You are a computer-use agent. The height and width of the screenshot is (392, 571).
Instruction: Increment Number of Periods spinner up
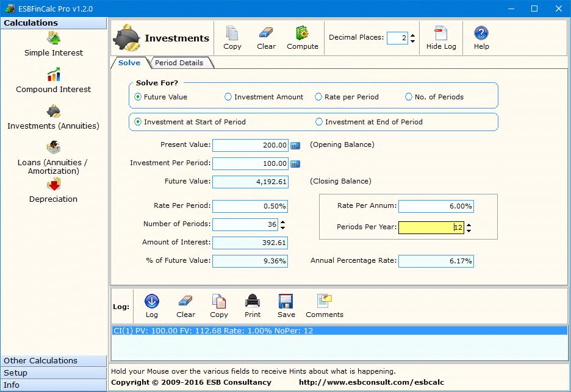click(x=282, y=222)
